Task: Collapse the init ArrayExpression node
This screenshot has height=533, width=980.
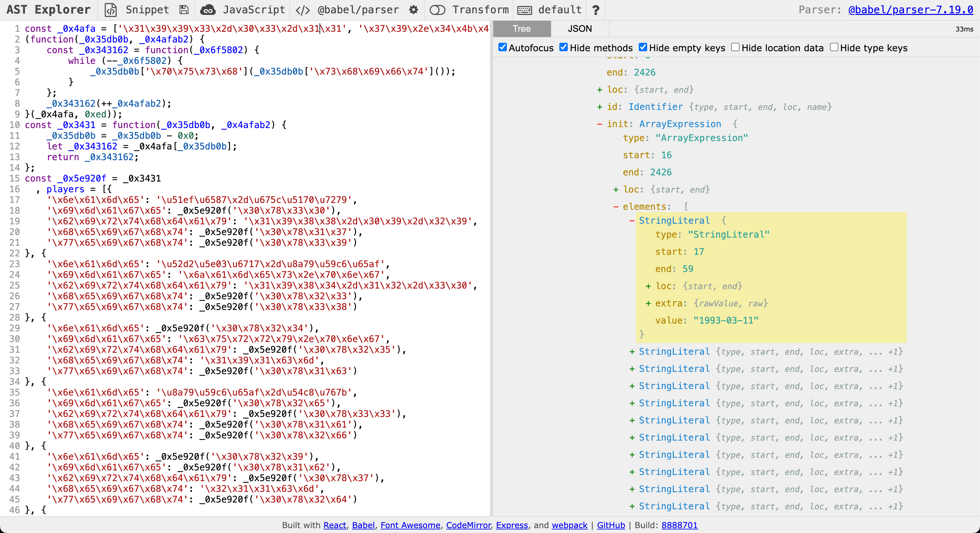Action: point(600,124)
